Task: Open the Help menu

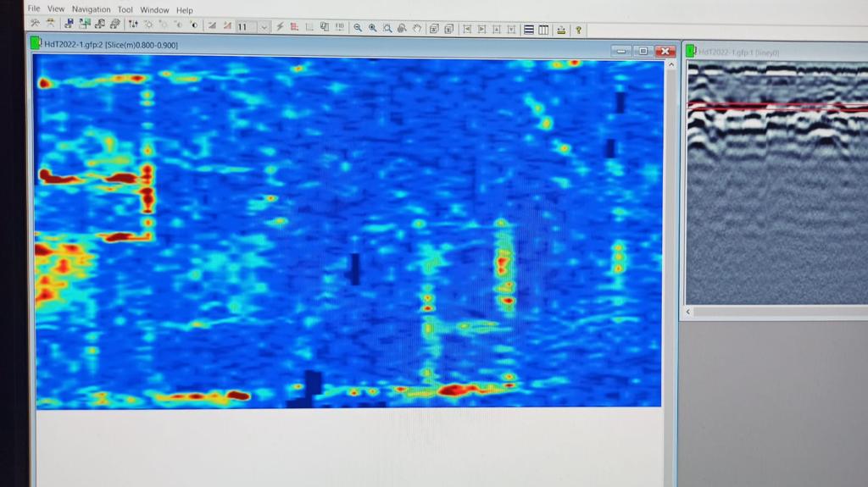Action: 184,10
